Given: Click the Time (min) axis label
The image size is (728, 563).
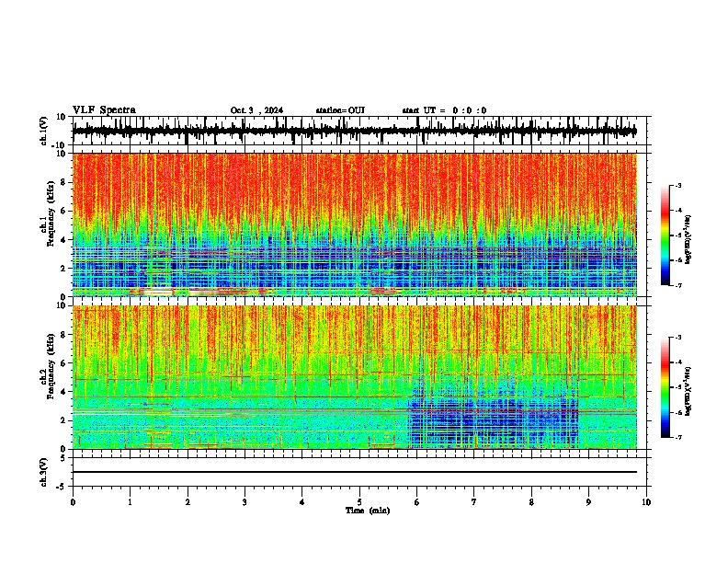Looking at the screenshot, I should (368, 511).
